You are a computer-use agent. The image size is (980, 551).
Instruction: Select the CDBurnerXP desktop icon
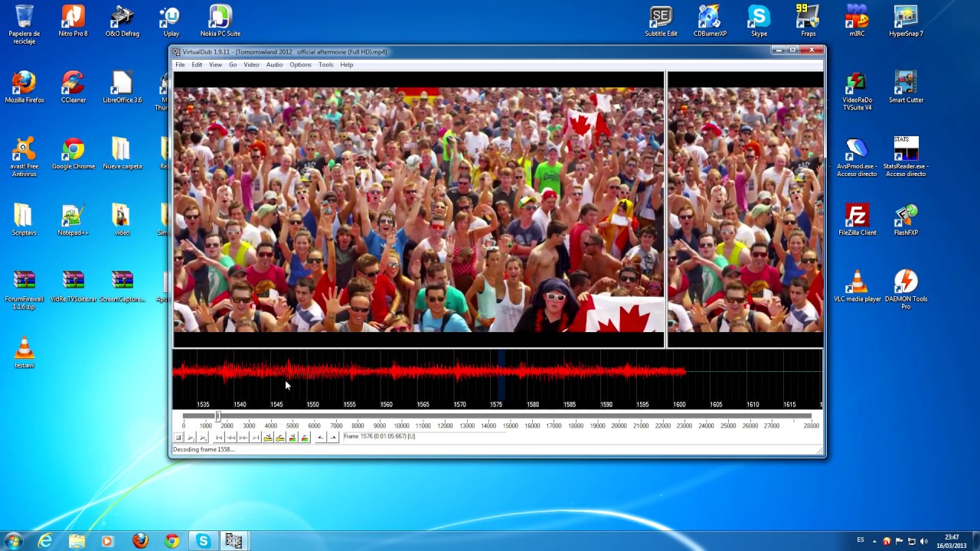tap(710, 22)
